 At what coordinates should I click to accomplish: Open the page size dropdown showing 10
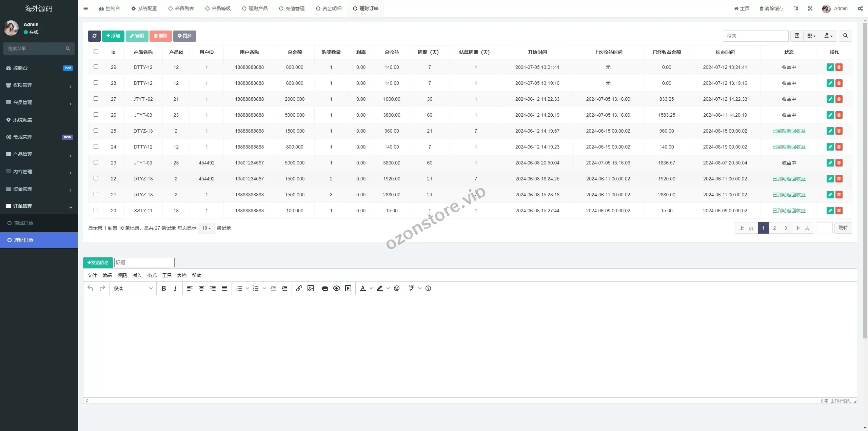[x=206, y=228]
